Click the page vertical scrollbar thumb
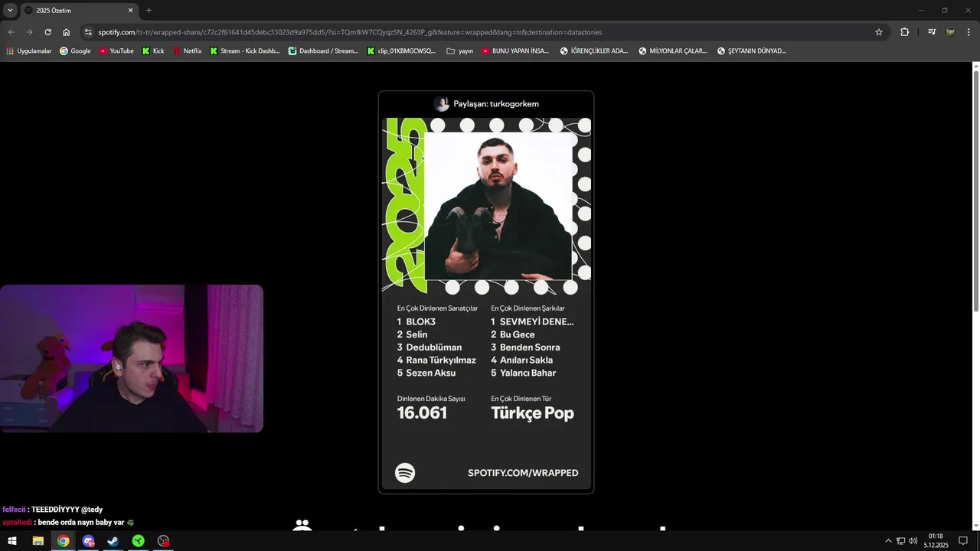Image resolution: width=980 pixels, height=551 pixels. (x=976, y=191)
